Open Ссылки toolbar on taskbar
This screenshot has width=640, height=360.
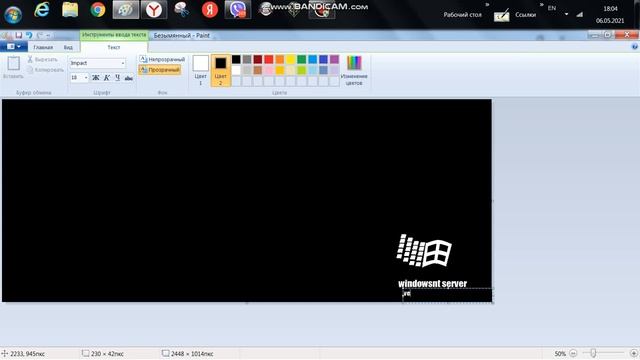(x=526, y=15)
